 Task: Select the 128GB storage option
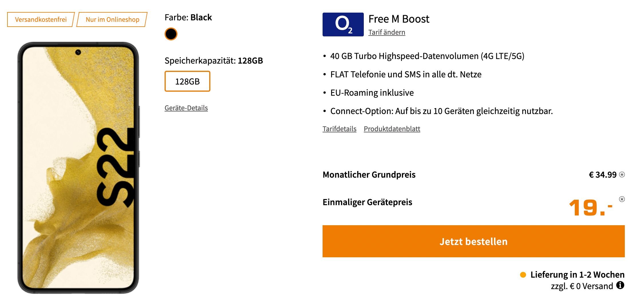pos(187,81)
